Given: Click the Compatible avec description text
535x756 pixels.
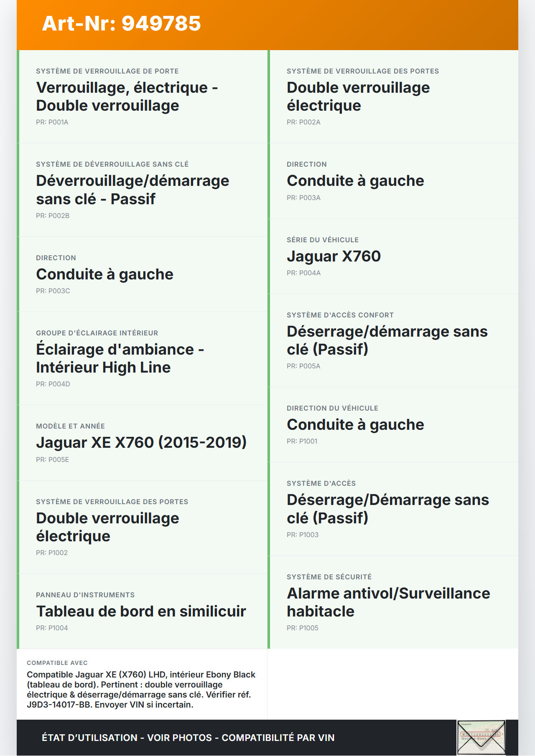Looking at the screenshot, I should [141, 690].
